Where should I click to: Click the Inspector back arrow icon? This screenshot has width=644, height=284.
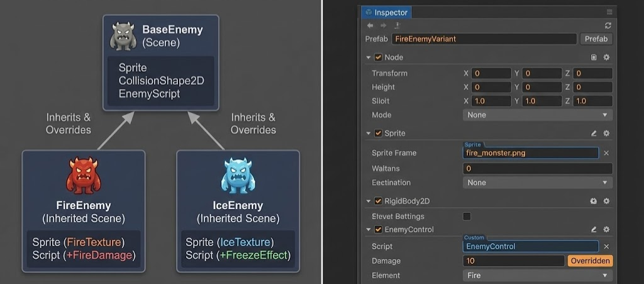pyautogui.click(x=370, y=25)
